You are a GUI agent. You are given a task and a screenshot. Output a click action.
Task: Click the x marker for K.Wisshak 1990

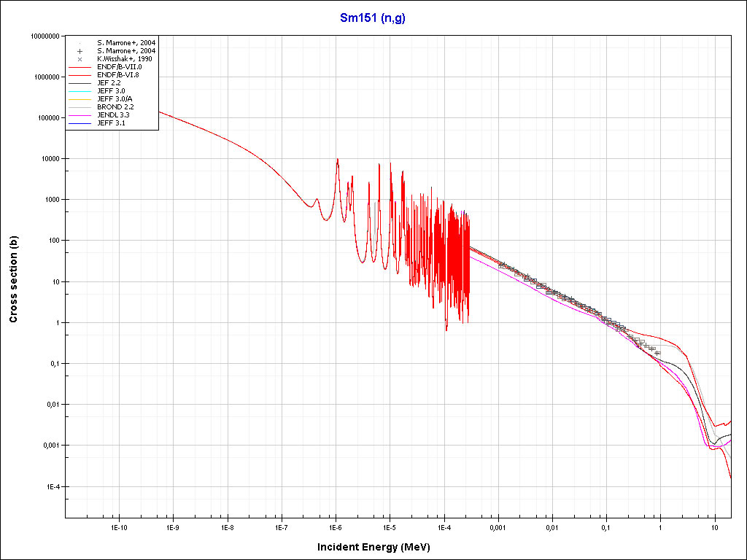[80, 59]
